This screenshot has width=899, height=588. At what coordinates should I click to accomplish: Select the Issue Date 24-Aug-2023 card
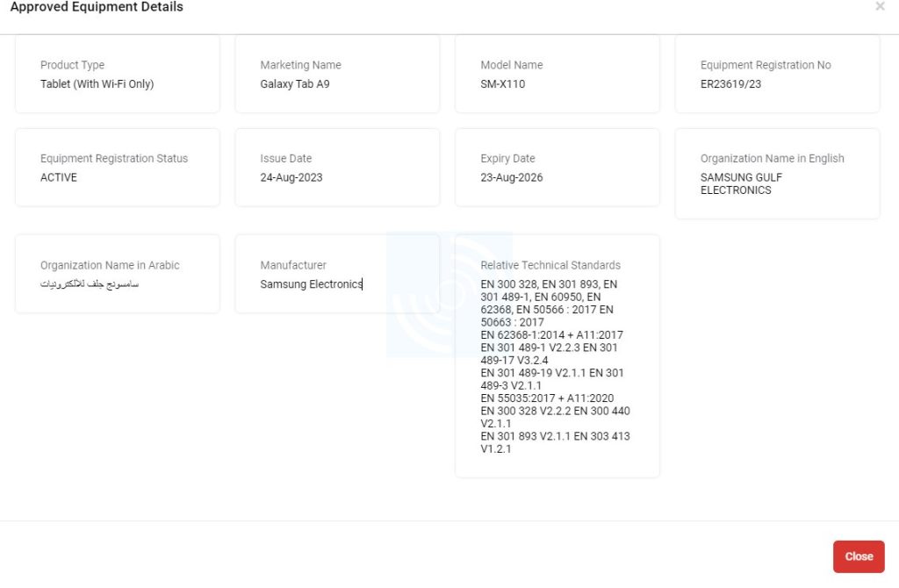click(x=337, y=167)
